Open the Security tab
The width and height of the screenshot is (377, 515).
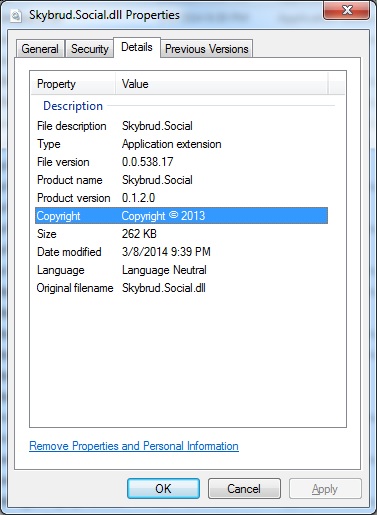click(x=90, y=49)
